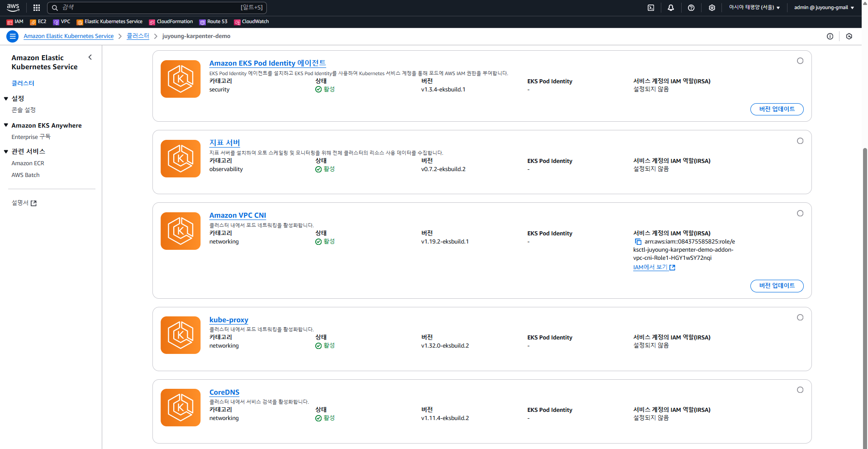Collapse the 설정 section

click(x=6, y=99)
